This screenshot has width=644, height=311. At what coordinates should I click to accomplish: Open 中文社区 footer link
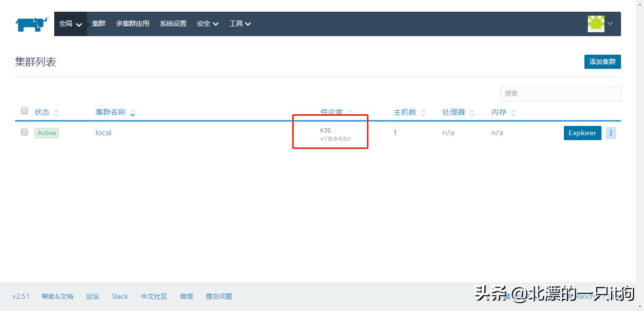point(154,296)
